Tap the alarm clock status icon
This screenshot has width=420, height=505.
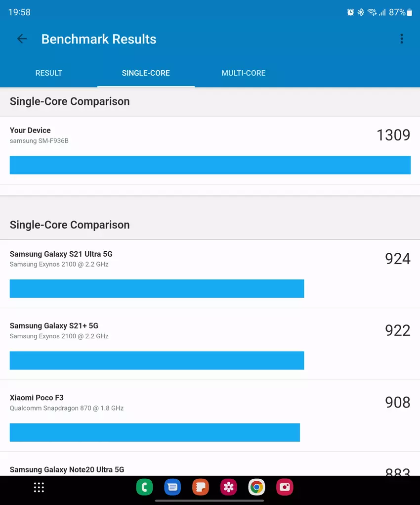click(x=350, y=12)
